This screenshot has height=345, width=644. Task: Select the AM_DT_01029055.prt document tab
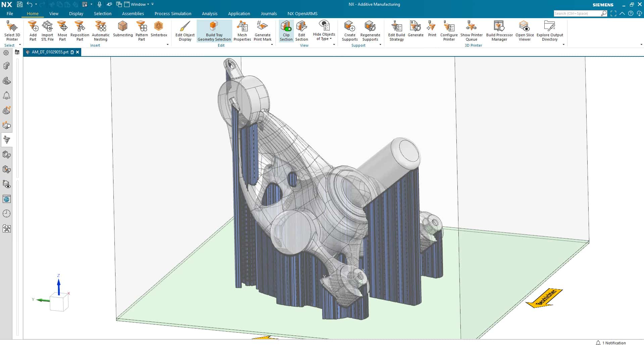tap(50, 52)
